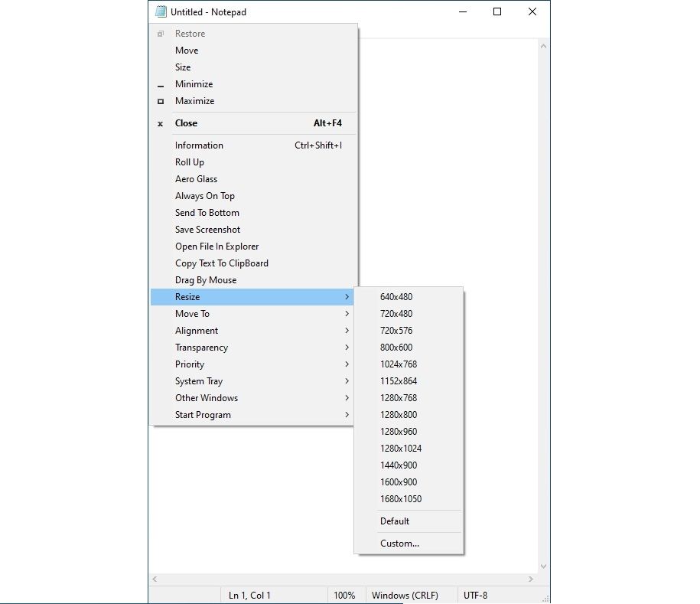Open Information from the menu
This screenshot has width=700, height=604.
coord(253,145)
